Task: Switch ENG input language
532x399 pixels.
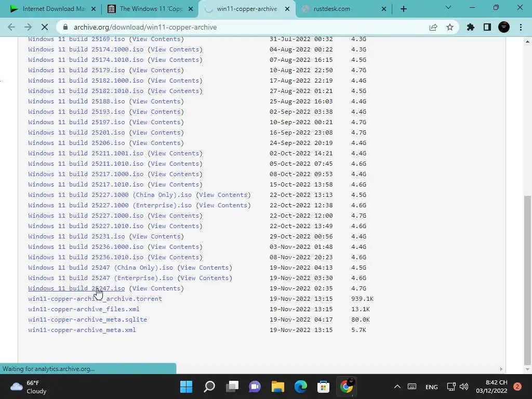Action: click(x=432, y=387)
